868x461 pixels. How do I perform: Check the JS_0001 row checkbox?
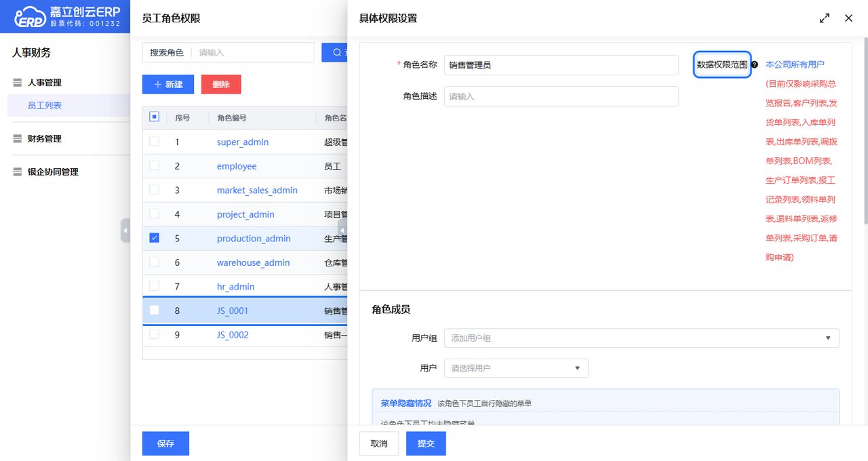point(154,310)
